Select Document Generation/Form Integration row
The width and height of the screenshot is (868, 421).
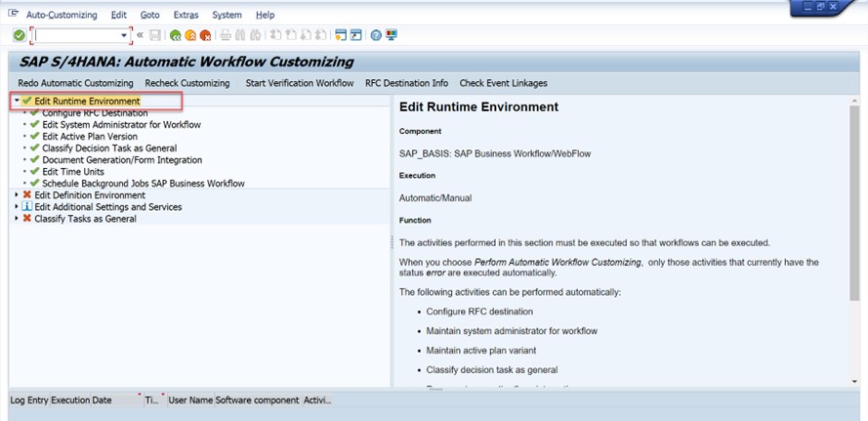(122, 159)
